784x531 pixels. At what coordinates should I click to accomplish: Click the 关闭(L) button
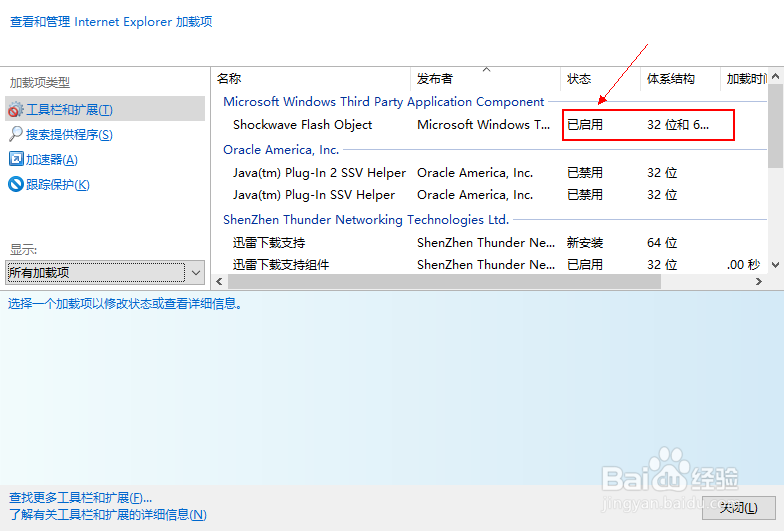(x=738, y=508)
